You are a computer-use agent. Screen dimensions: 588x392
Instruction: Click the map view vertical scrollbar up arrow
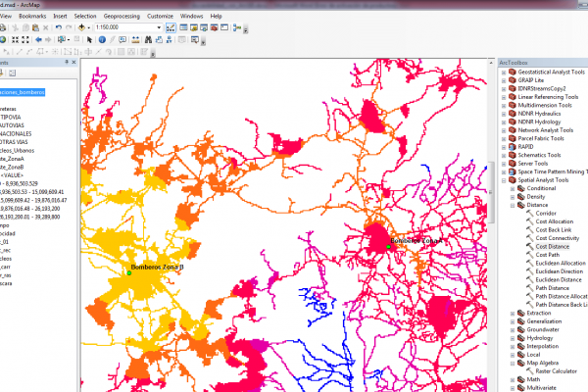pyautogui.click(x=491, y=63)
